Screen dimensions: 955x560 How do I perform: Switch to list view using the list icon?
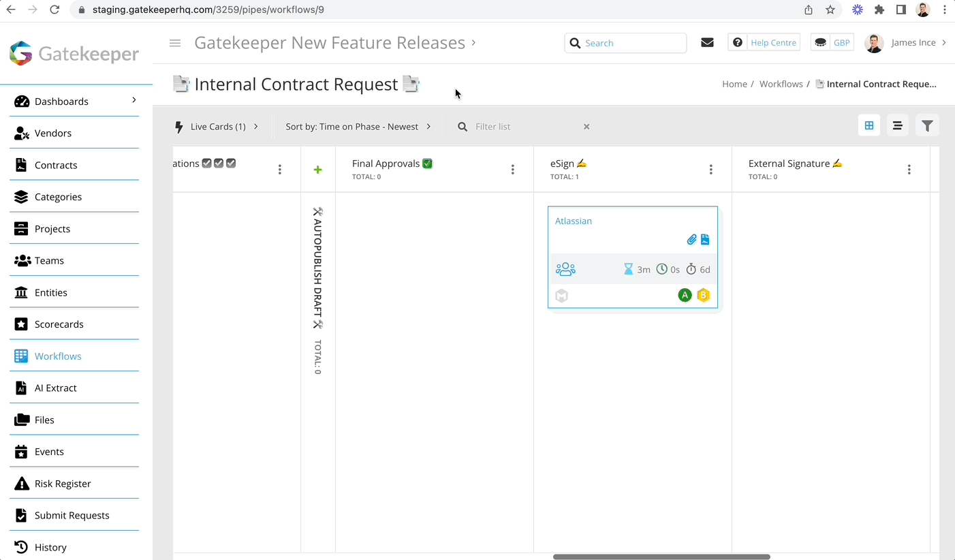point(897,125)
